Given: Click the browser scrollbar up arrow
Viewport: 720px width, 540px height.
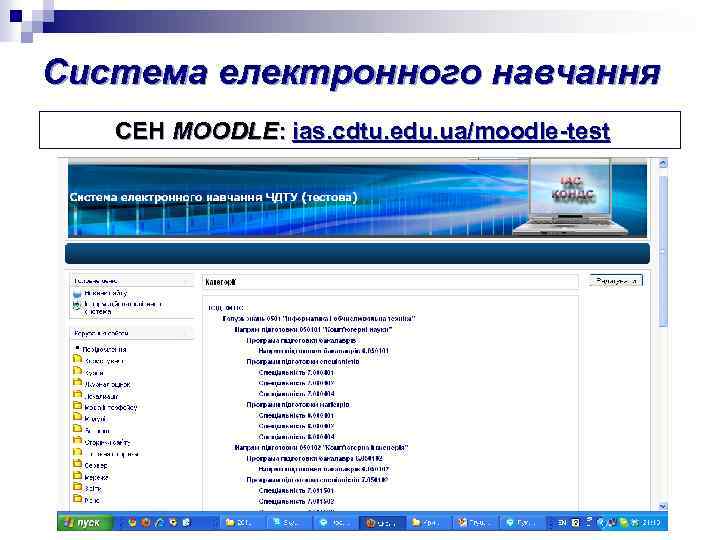Looking at the screenshot, I should click(x=663, y=163).
